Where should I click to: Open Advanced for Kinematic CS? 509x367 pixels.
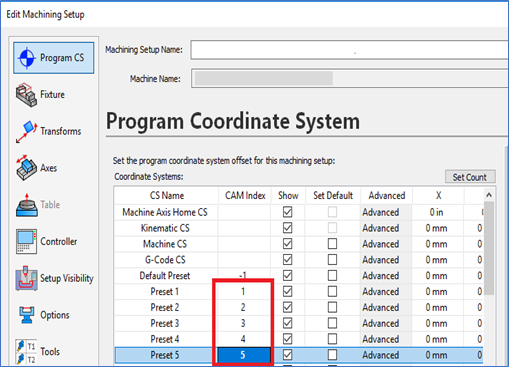pyautogui.click(x=386, y=228)
